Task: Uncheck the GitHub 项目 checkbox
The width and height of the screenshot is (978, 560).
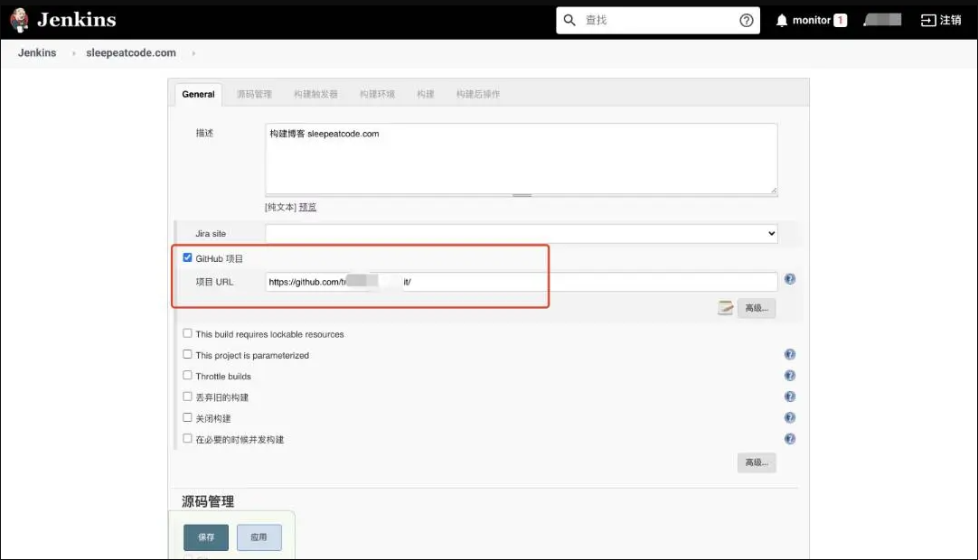Action: (x=188, y=257)
